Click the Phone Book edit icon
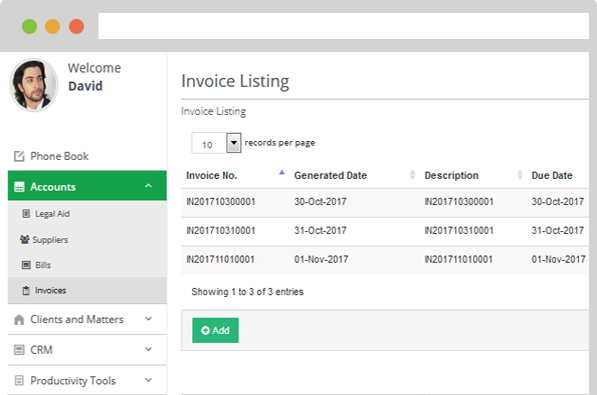Screen dimensions: 597x395 [19, 156]
